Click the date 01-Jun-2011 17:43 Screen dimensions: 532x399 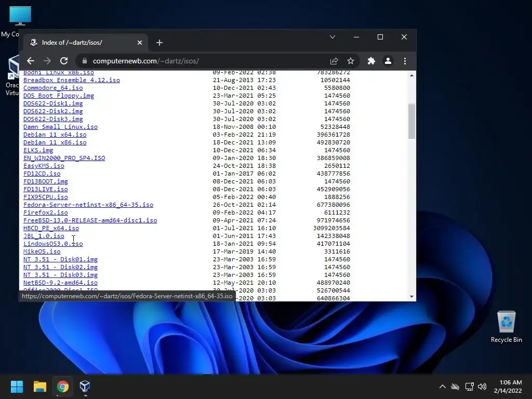[x=244, y=236]
